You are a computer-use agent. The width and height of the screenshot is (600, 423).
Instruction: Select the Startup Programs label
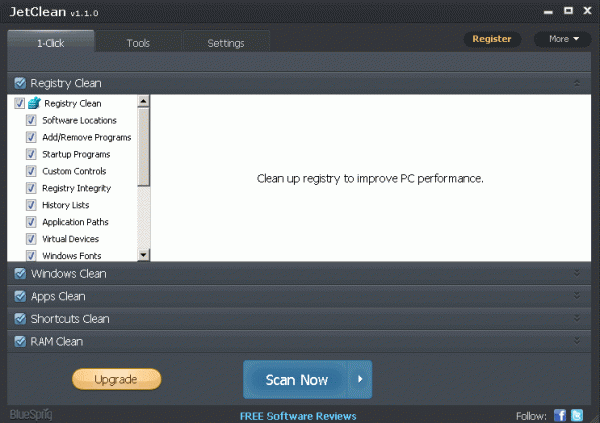(76, 154)
